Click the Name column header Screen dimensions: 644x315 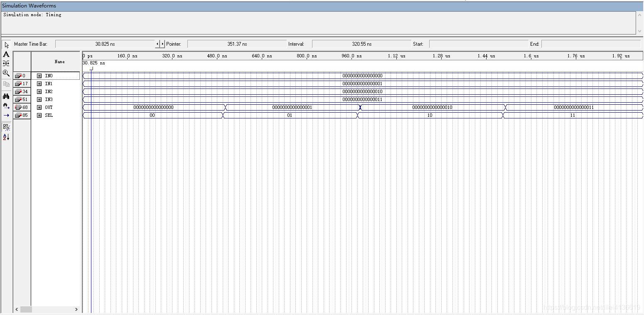(56, 62)
